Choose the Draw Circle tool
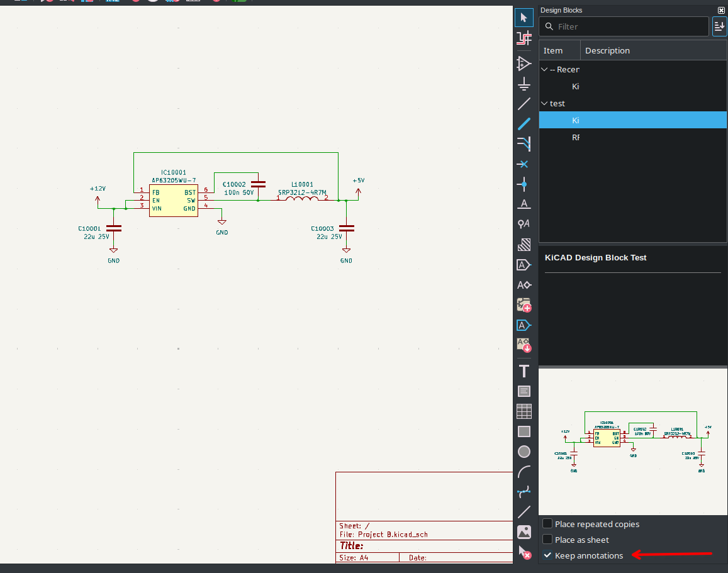 click(524, 452)
